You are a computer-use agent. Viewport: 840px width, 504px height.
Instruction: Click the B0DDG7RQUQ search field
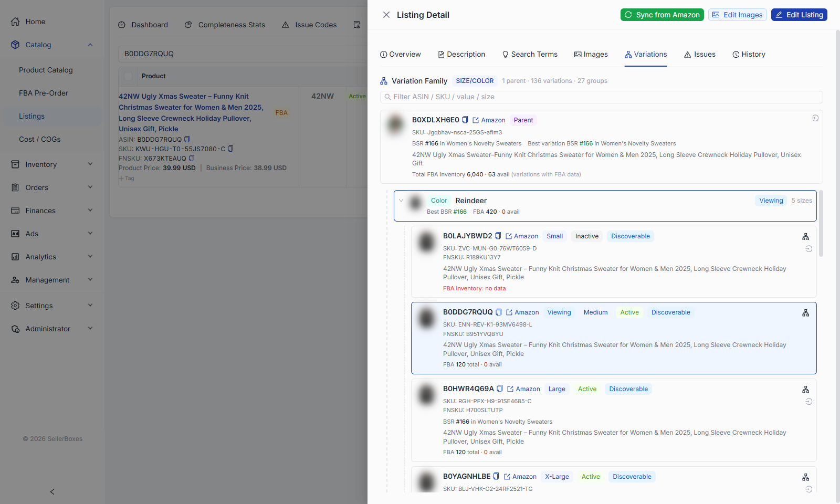click(x=243, y=54)
